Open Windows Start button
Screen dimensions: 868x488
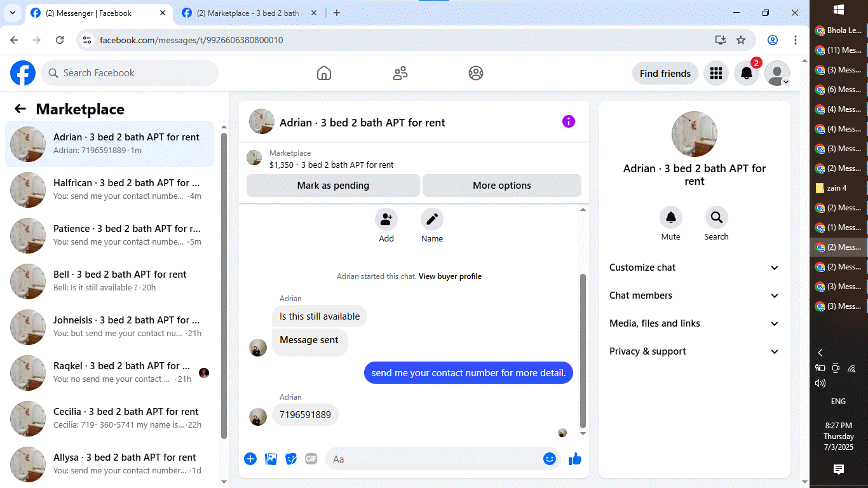[839, 10]
